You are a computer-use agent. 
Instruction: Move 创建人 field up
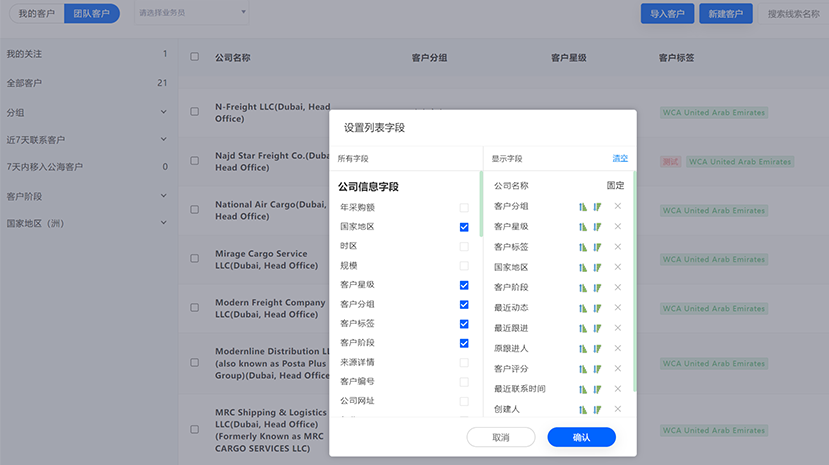pos(583,410)
